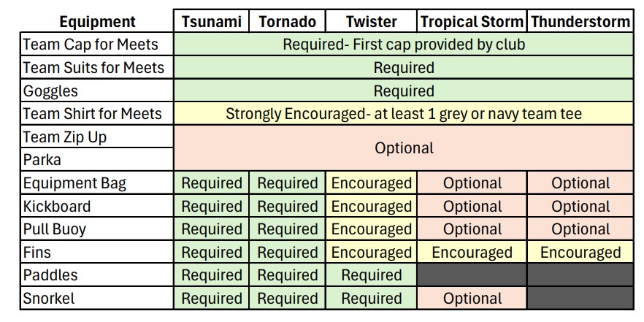Click the Team Cap for Meets row label

point(91,45)
